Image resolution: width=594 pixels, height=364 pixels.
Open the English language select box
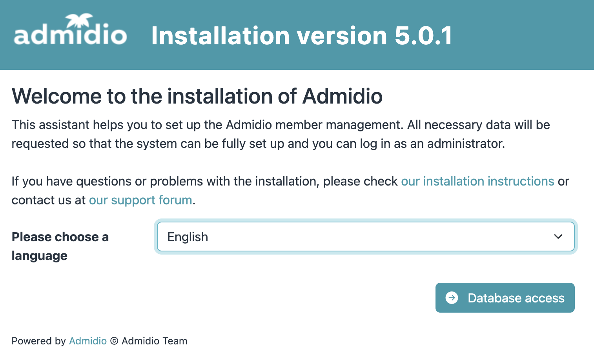(365, 237)
